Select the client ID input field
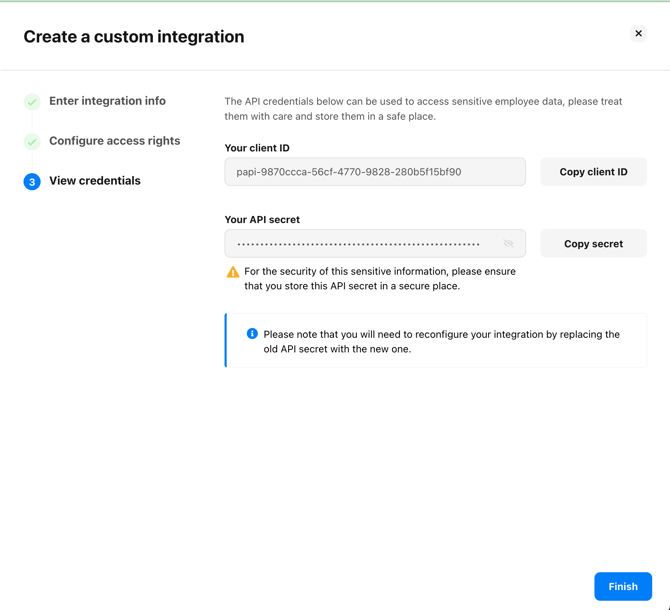This screenshot has width=670, height=610. point(375,172)
